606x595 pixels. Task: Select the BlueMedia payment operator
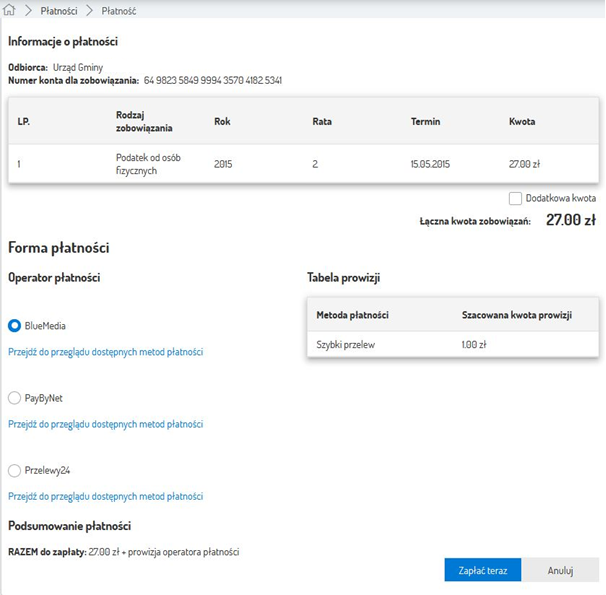15,326
